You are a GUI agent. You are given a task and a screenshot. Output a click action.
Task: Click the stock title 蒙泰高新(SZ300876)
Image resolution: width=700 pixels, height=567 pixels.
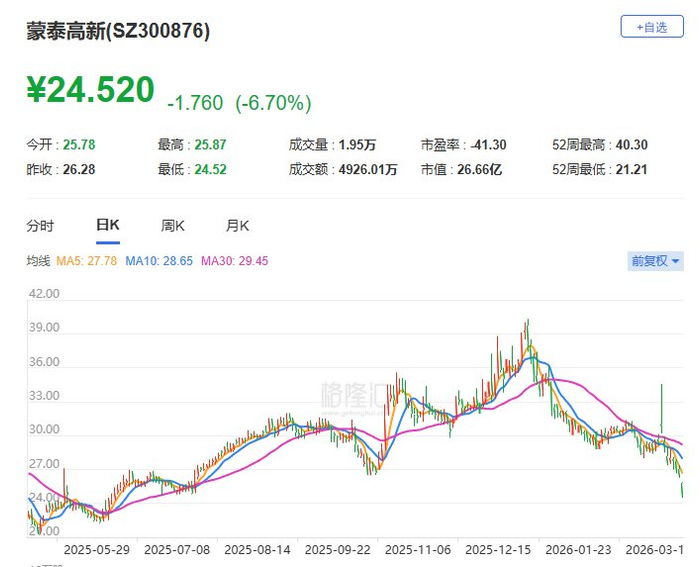pos(118,31)
